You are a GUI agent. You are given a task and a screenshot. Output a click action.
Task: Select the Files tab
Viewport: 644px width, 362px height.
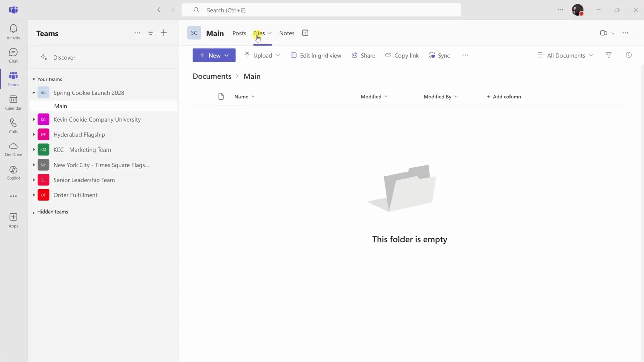(259, 33)
